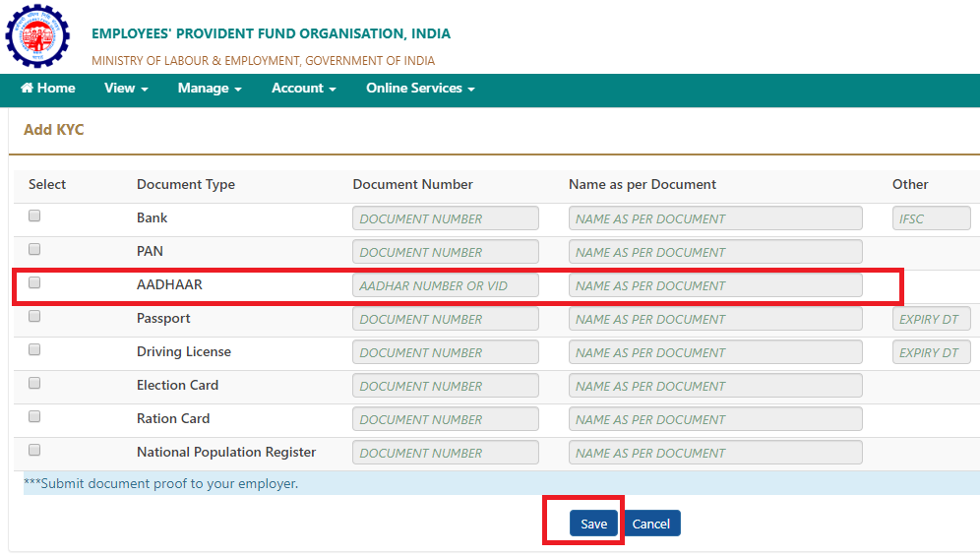Click the Passport expiry date field
Screen dimensions: 980x556
(x=931, y=319)
